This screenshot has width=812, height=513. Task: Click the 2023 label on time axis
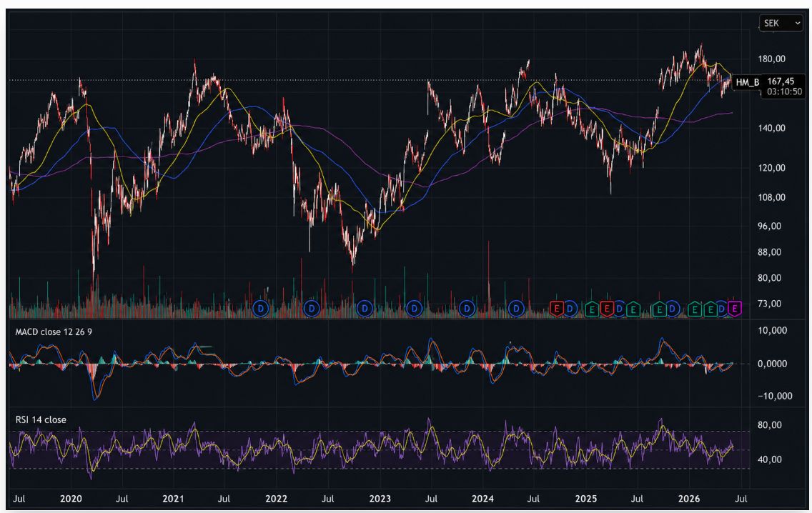click(x=380, y=499)
